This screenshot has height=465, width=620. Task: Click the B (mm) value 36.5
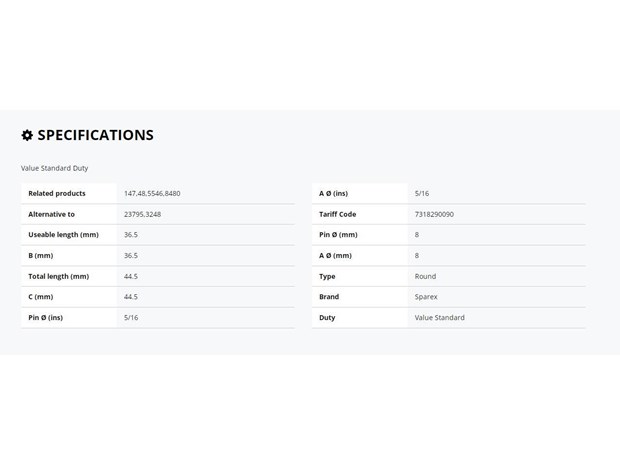(x=131, y=255)
